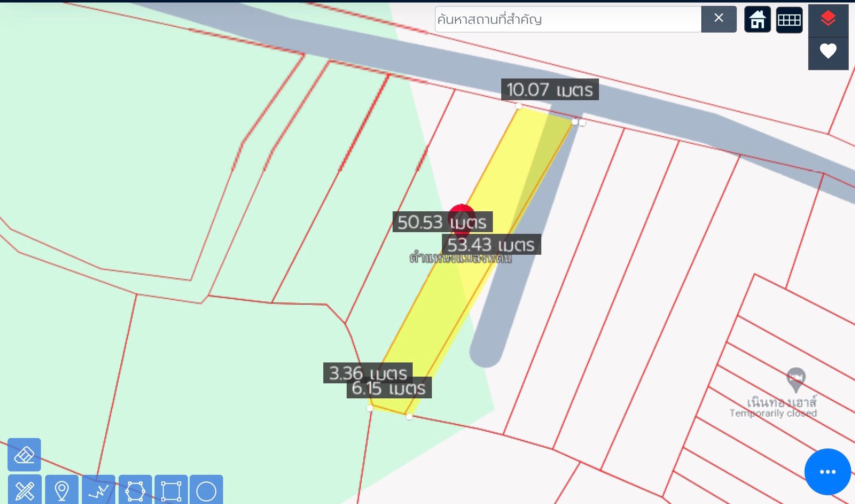The width and height of the screenshot is (855, 504).
Task: Select the rectangle drawing tool
Action: pyautogui.click(x=171, y=489)
